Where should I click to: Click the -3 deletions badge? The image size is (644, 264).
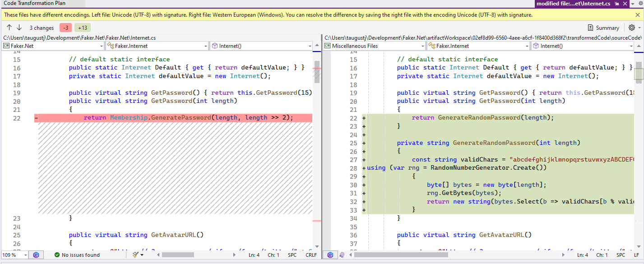tap(66, 28)
